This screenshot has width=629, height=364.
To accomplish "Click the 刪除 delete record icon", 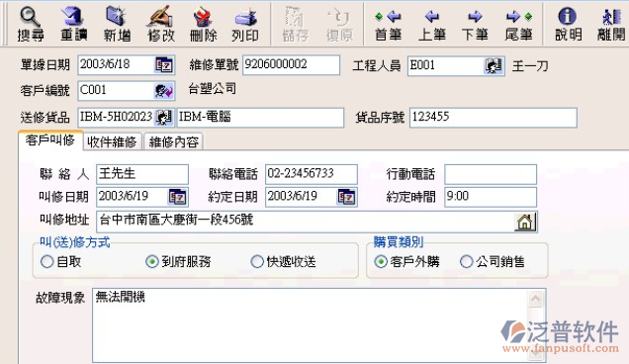I will point(203,17).
